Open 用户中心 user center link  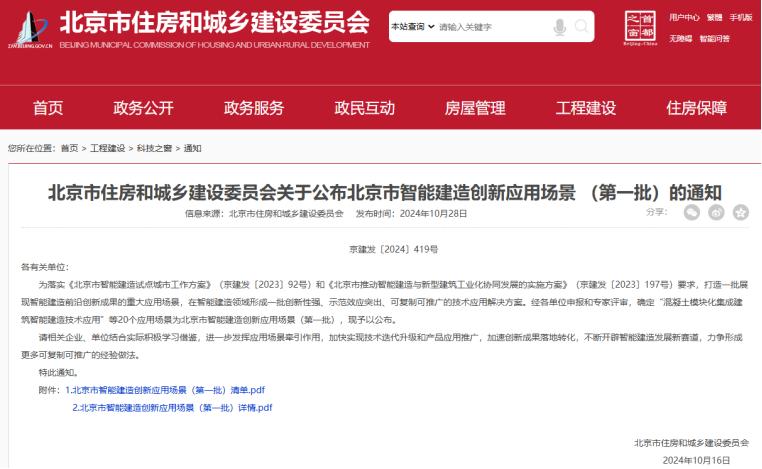pyautogui.click(x=684, y=17)
